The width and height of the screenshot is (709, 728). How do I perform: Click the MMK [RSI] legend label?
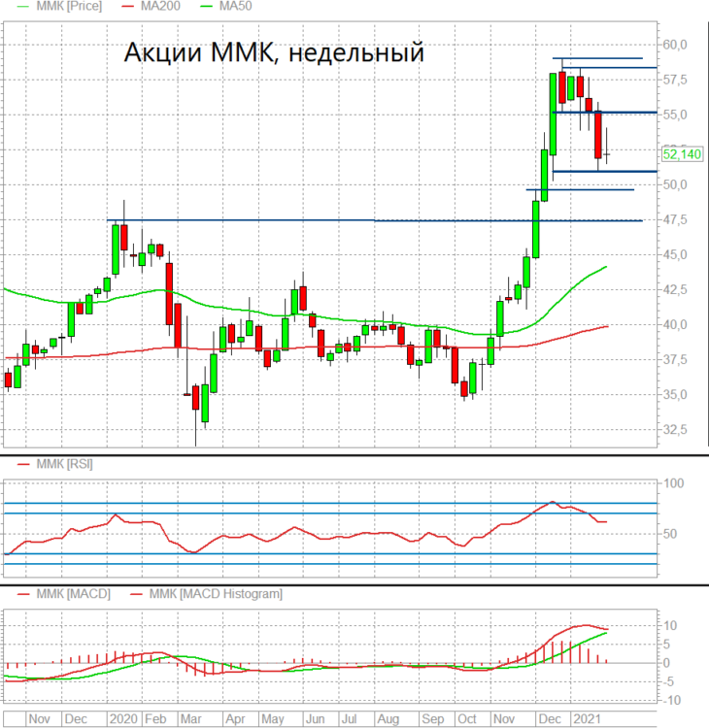[x=64, y=464]
